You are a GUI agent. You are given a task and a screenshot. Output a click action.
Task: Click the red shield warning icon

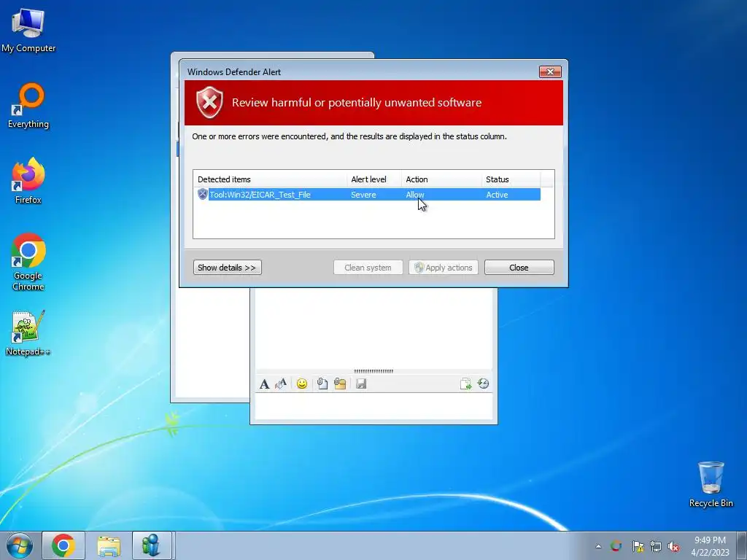pyautogui.click(x=209, y=102)
